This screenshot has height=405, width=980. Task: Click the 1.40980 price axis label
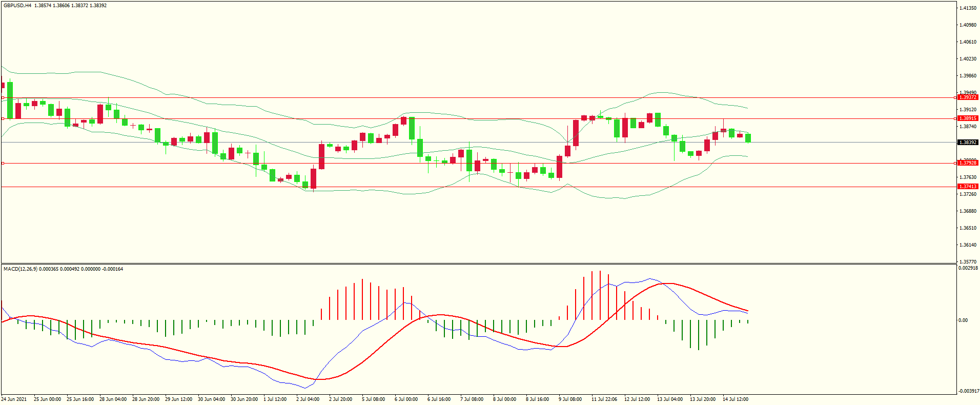[x=968, y=25]
